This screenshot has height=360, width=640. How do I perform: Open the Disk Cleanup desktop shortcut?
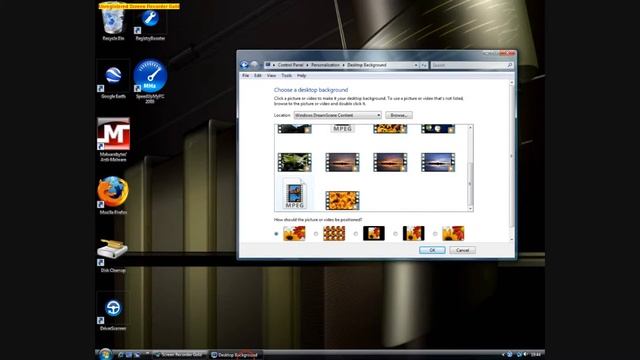pyautogui.click(x=113, y=255)
